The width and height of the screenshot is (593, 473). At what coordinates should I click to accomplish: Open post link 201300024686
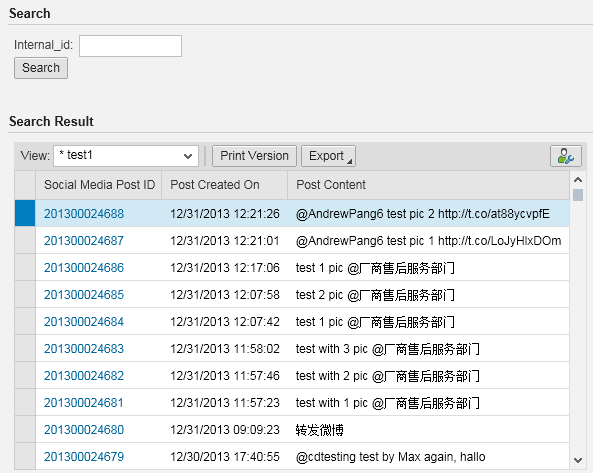tap(84, 268)
